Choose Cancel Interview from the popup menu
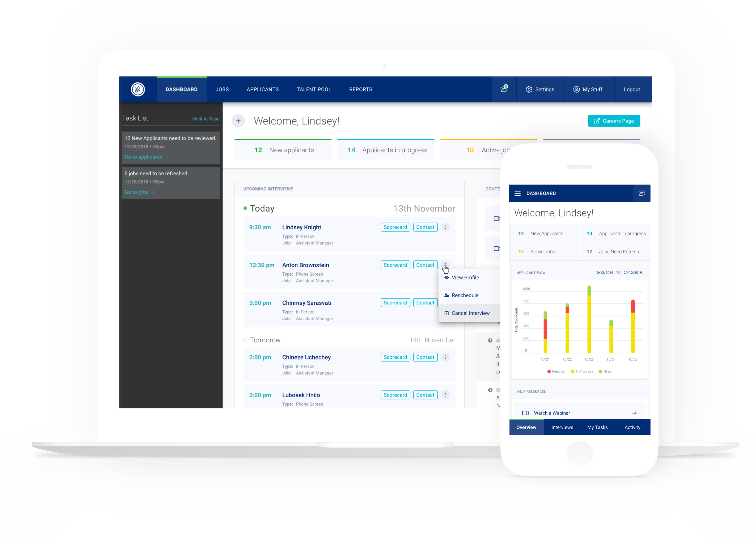Screen dimensions: 756x542 click(470, 313)
